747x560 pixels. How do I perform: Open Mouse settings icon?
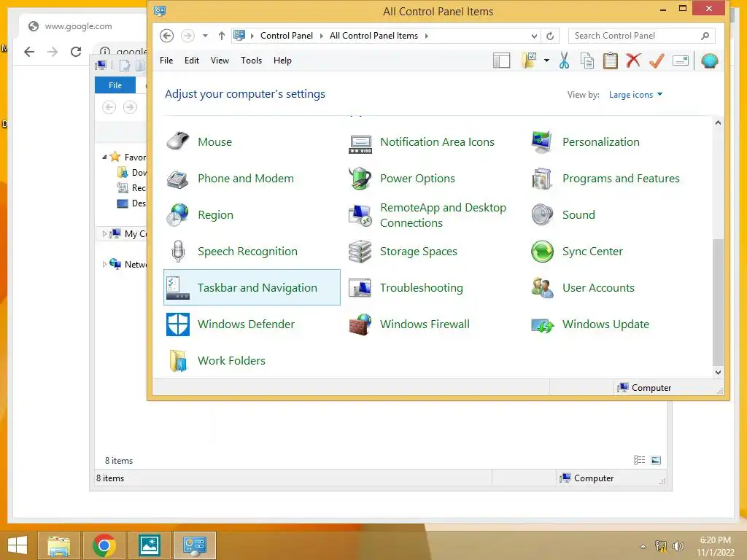(x=178, y=142)
